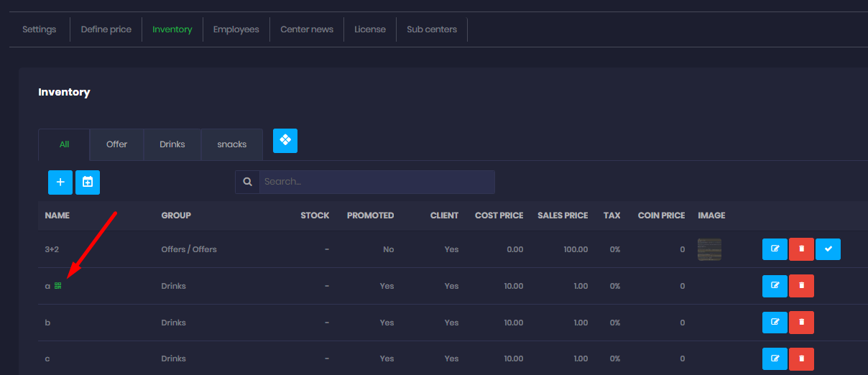Click the blue checkmark button for 3+2
This screenshot has height=375, width=868.
click(828, 249)
